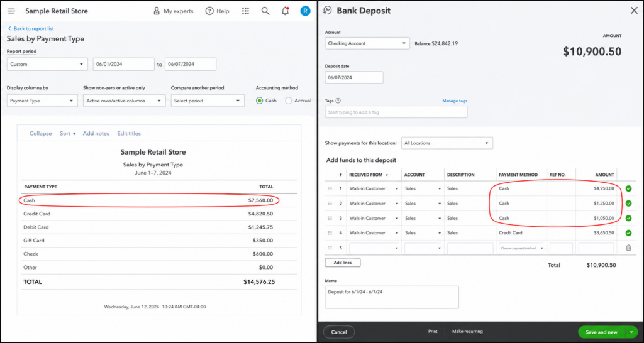Go back to report list
Screen dimensions: 644x343
coord(30,29)
